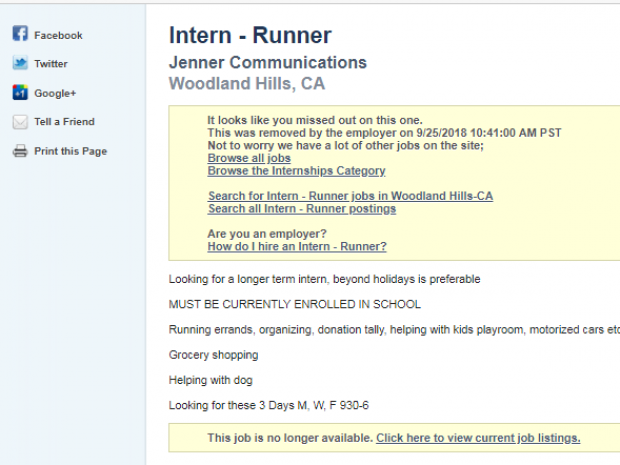
Task: Open the Tell a Friend text link
Action: pyautogui.click(x=64, y=122)
